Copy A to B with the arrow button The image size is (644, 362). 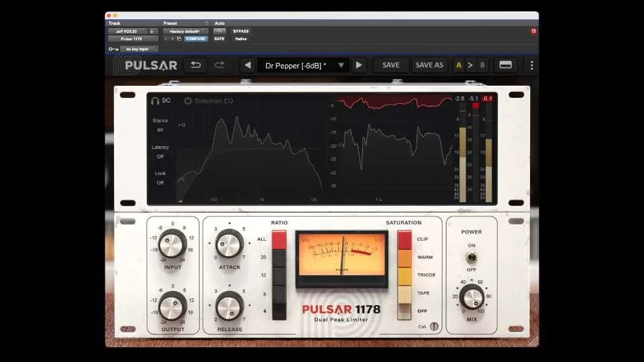[470, 65]
